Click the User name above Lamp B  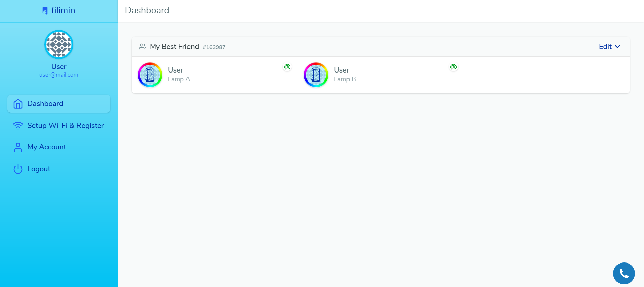[342, 70]
